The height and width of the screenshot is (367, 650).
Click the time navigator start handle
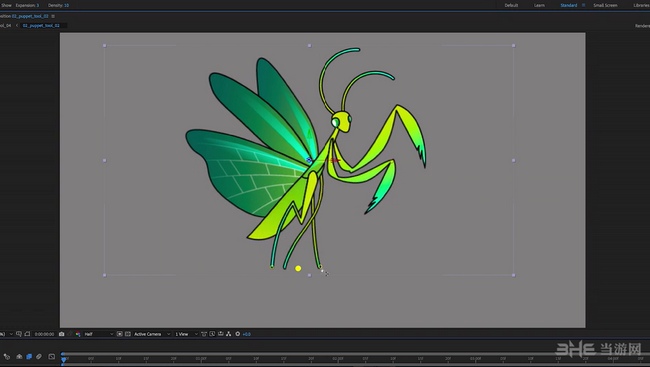63,354
